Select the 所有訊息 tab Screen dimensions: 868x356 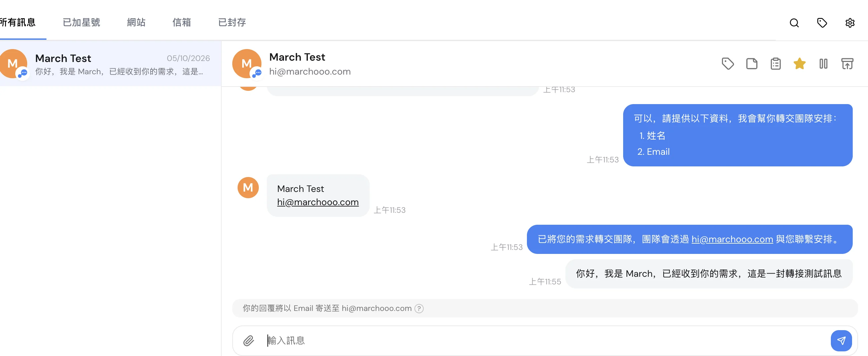18,22
